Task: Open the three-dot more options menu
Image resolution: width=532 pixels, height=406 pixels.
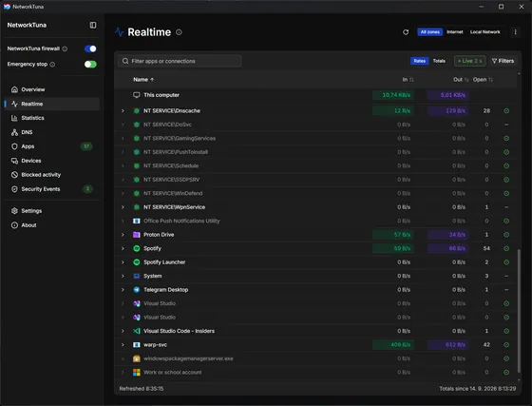Action: [515, 32]
